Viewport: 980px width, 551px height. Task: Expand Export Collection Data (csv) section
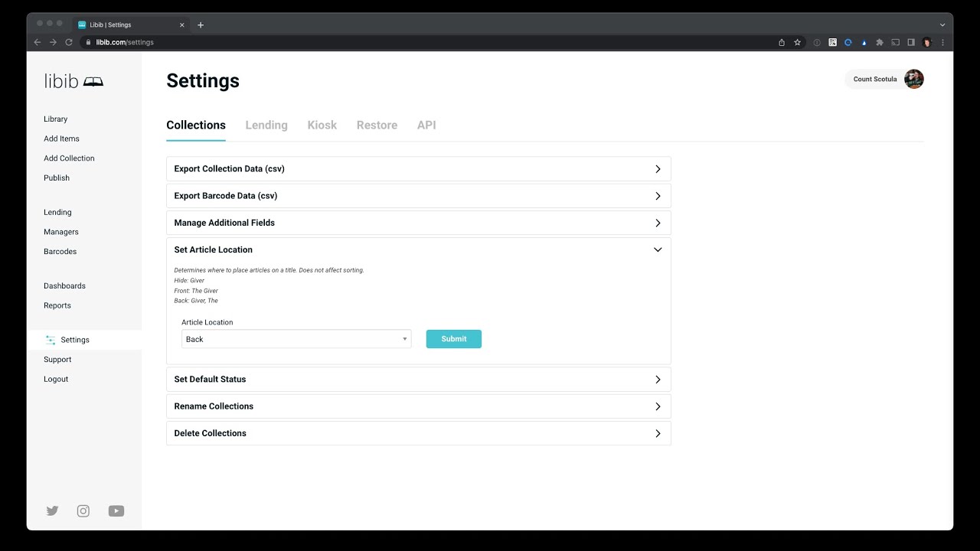pyautogui.click(x=419, y=169)
